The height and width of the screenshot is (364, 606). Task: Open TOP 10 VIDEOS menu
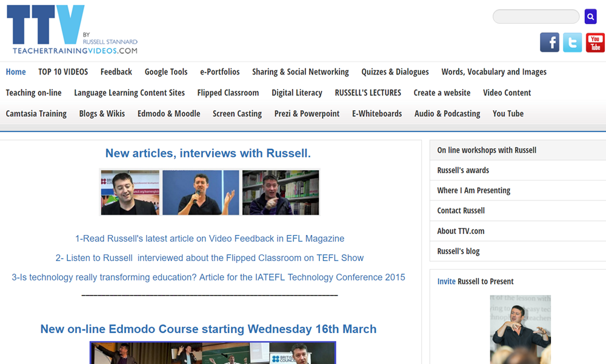(63, 72)
